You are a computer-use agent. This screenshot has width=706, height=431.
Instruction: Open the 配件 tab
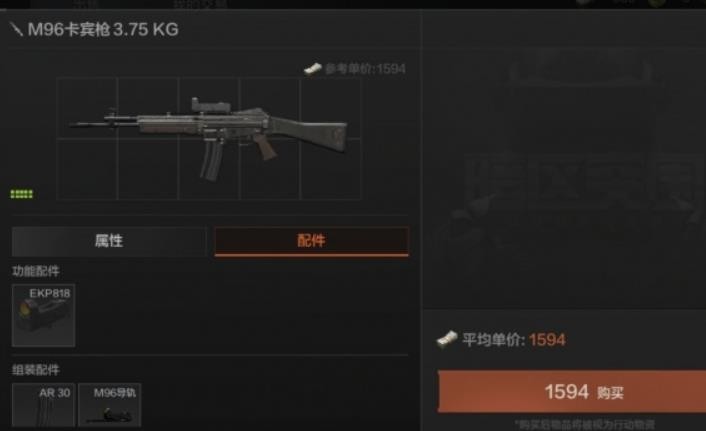312,241
